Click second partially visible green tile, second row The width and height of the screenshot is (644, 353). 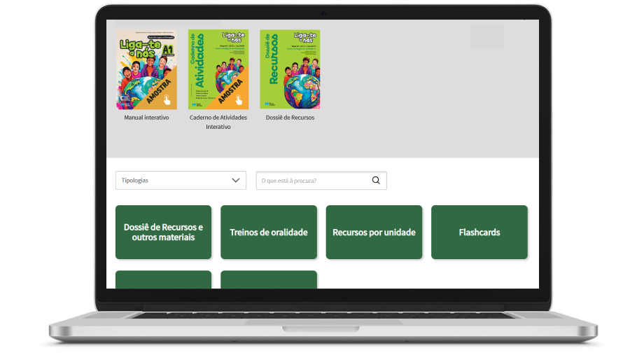(269, 279)
